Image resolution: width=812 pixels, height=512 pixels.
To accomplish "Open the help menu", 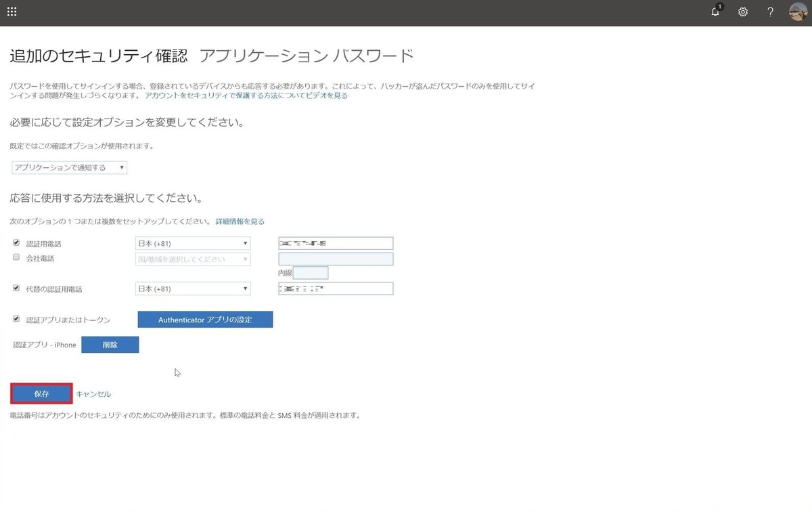I will (770, 12).
